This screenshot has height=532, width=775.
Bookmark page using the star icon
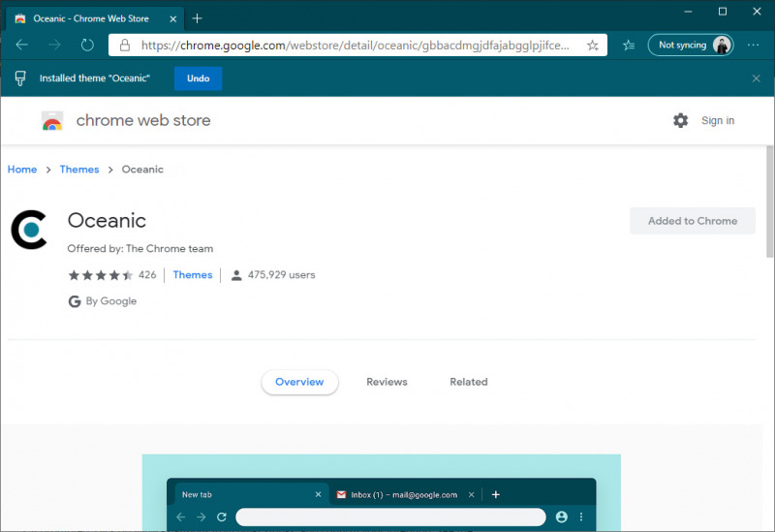click(593, 45)
